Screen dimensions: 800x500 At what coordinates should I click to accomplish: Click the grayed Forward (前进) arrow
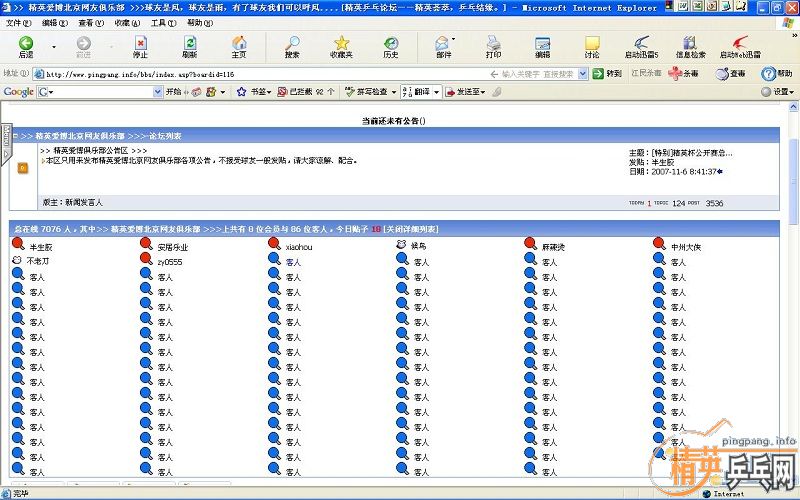coord(83,47)
